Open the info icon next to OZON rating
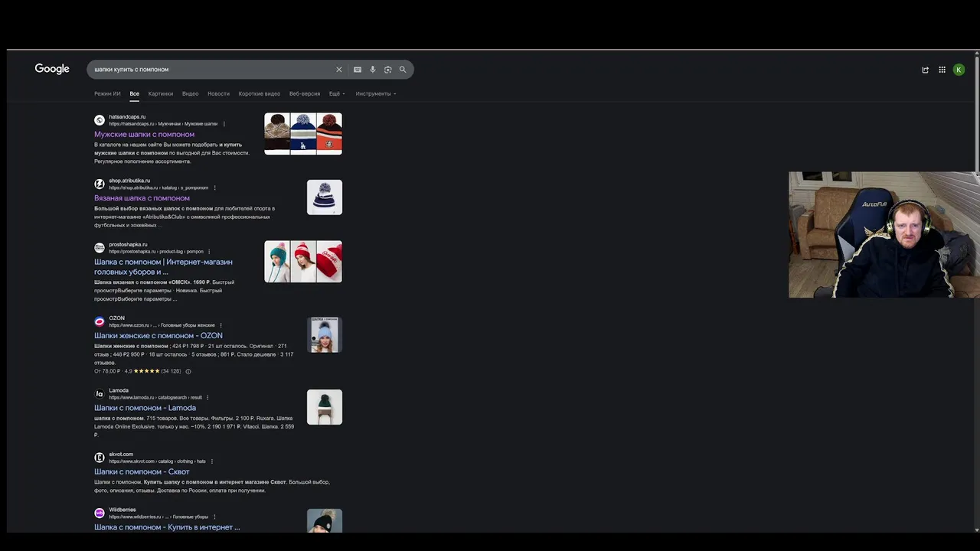Image resolution: width=980 pixels, height=551 pixels. coord(188,371)
